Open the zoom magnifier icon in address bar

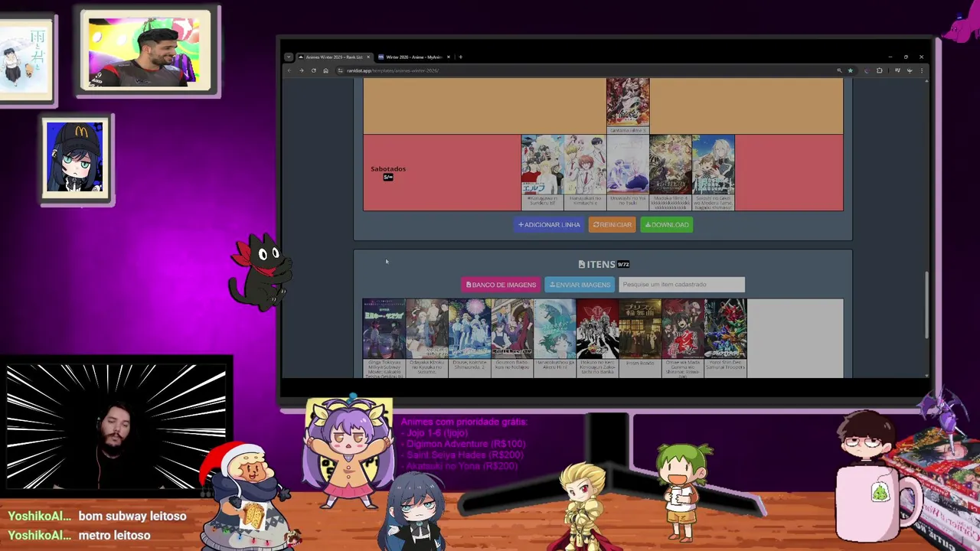coord(839,70)
